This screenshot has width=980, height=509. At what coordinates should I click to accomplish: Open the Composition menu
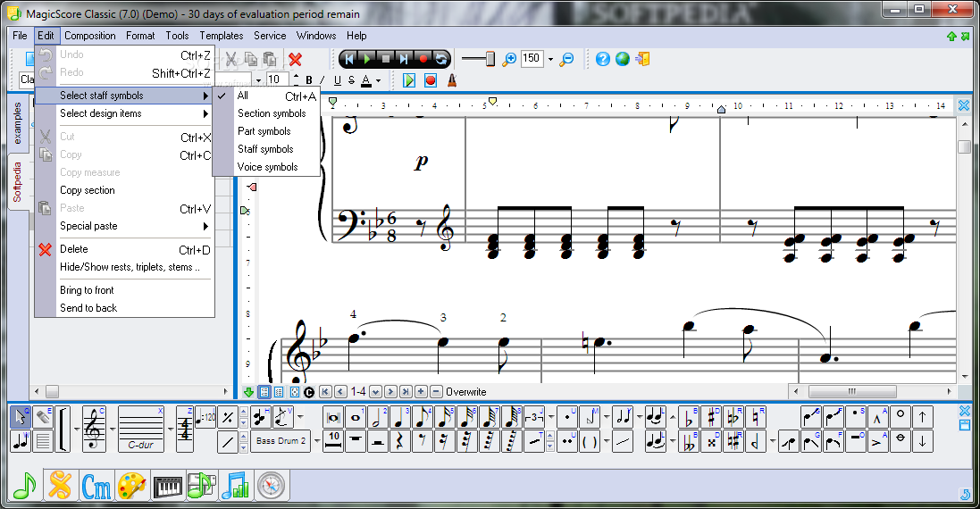[90, 36]
